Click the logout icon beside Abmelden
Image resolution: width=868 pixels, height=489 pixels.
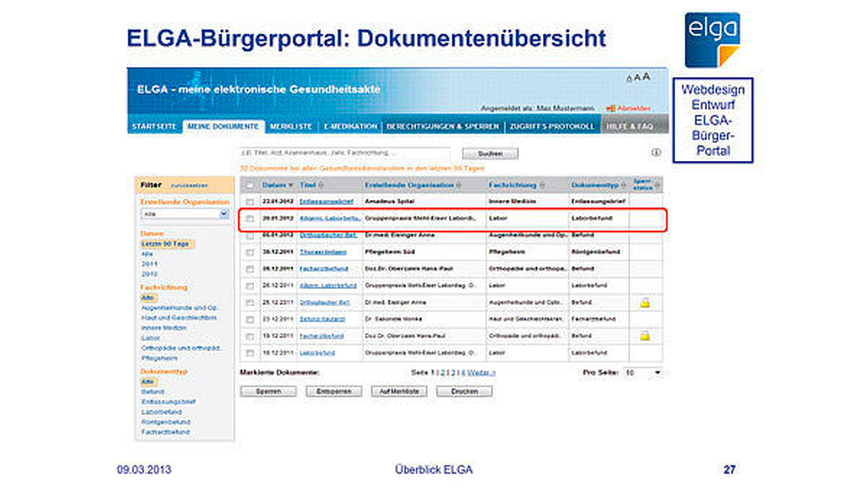tap(610, 108)
